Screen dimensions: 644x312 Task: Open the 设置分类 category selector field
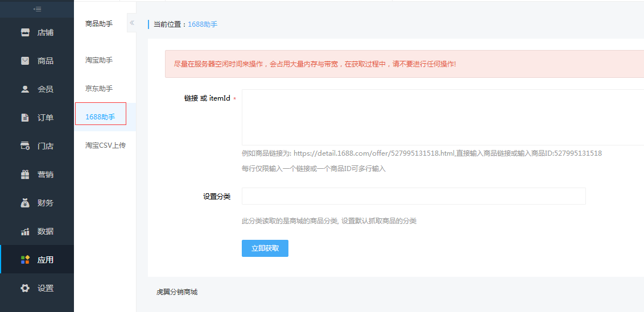(414, 196)
